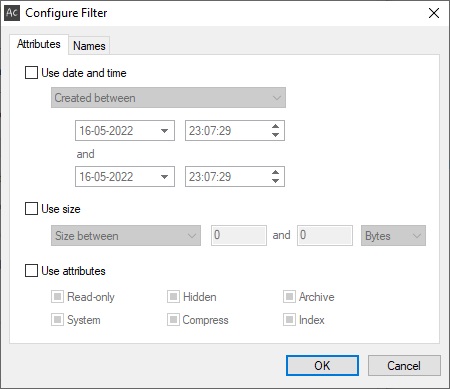Screen dimensions: 450x389
Task: Increase the second time field with up arrow
Action: [275, 172]
